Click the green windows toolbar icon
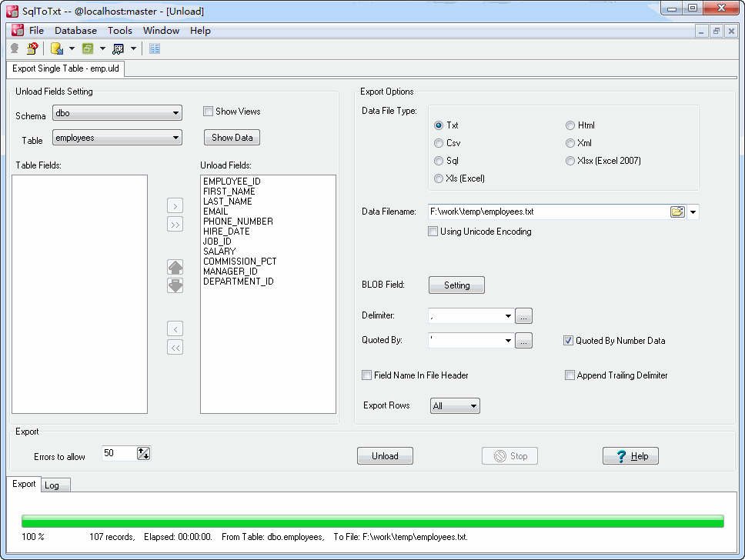Image resolution: width=745 pixels, height=560 pixels. (x=88, y=48)
